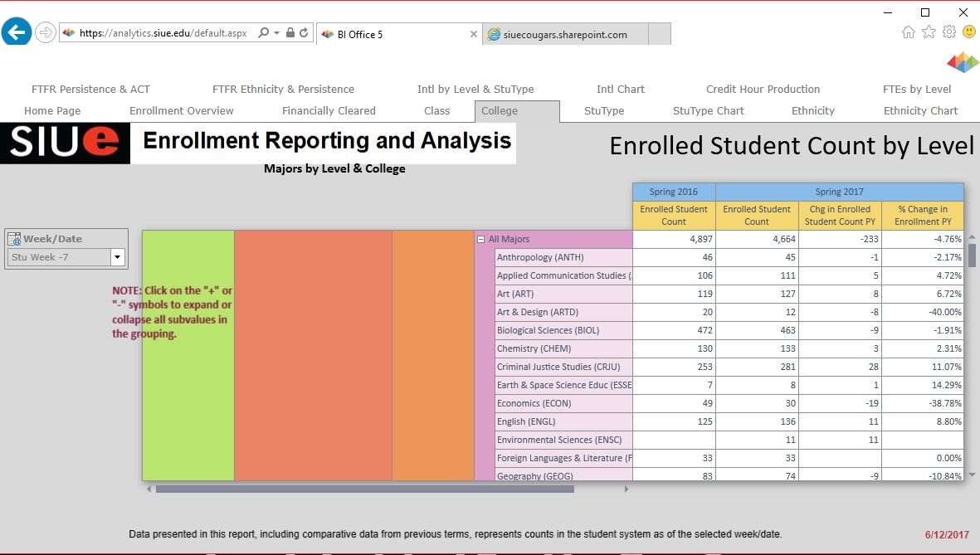Select the Criminal Justice Studies (CRJU) row

[558, 367]
